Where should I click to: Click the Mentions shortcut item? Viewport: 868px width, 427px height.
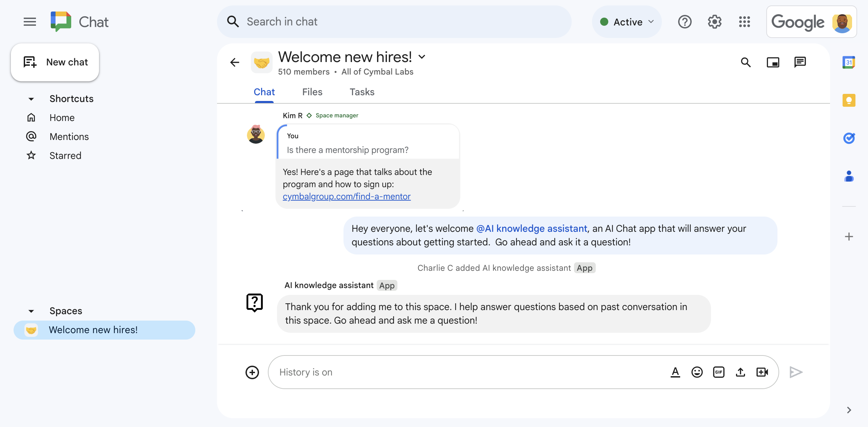click(x=69, y=136)
